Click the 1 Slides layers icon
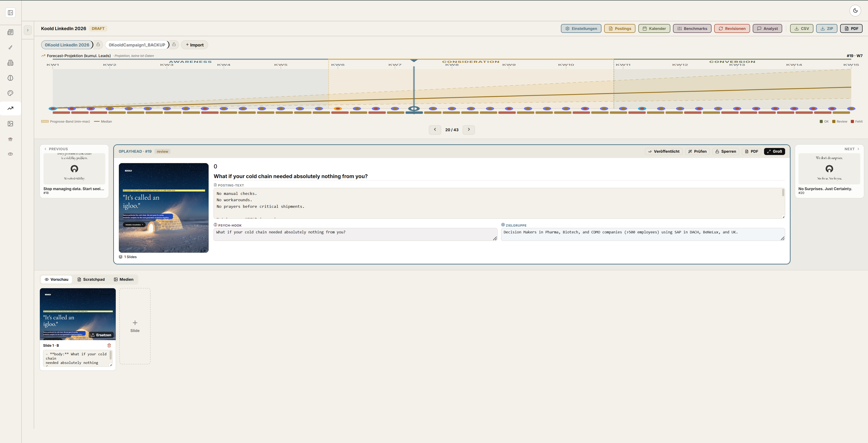Screen dimensions: 868x443 [x=121, y=257]
